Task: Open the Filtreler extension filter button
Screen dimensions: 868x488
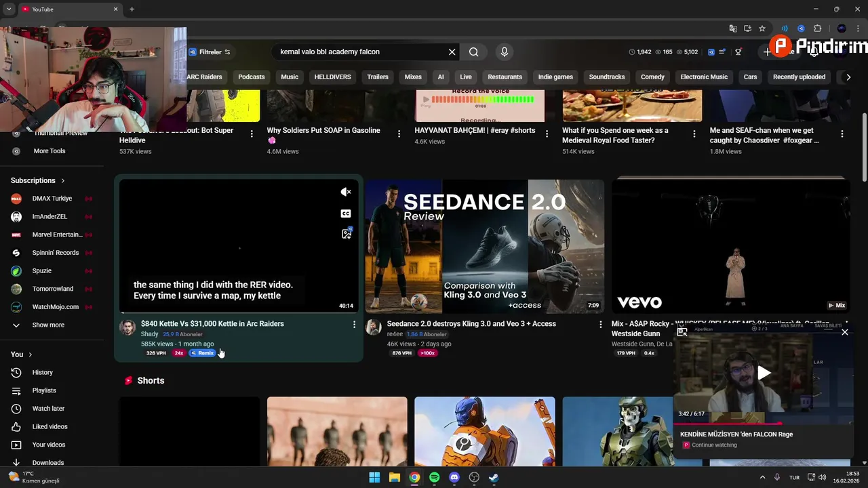Action: (x=210, y=52)
